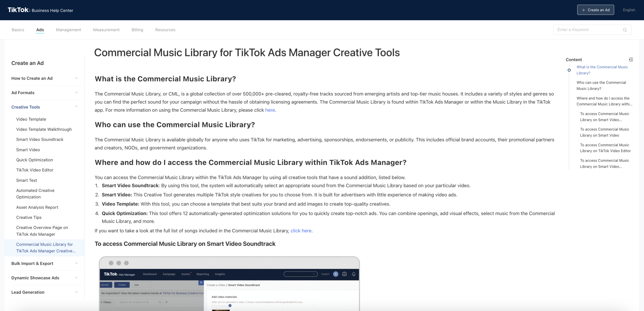Open the Creative Tips article
The image size is (644, 311).
tap(29, 217)
